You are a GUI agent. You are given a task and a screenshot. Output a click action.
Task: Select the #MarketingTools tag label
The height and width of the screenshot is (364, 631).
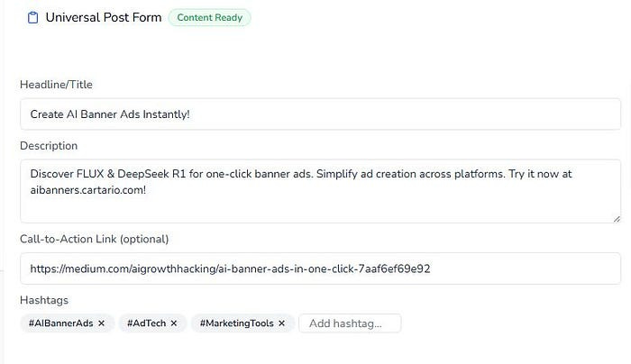[237, 323]
